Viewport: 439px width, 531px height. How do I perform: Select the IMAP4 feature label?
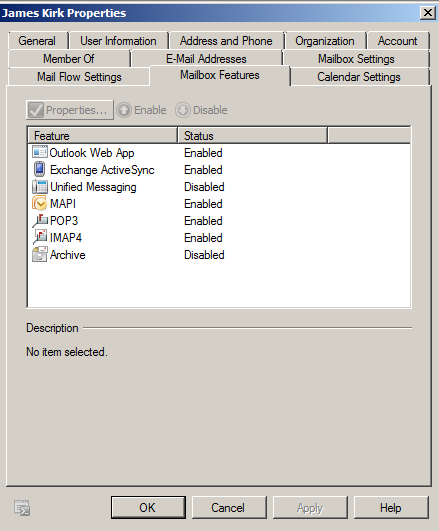(x=66, y=237)
